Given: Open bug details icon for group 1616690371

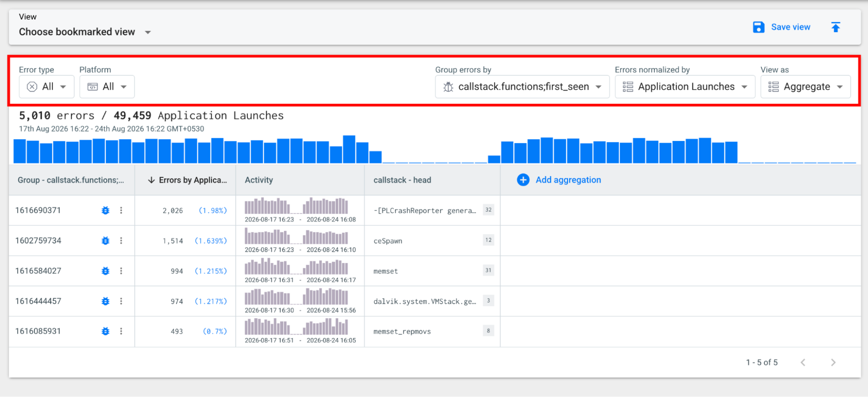Looking at the screenshot, I should click(106, 210).
